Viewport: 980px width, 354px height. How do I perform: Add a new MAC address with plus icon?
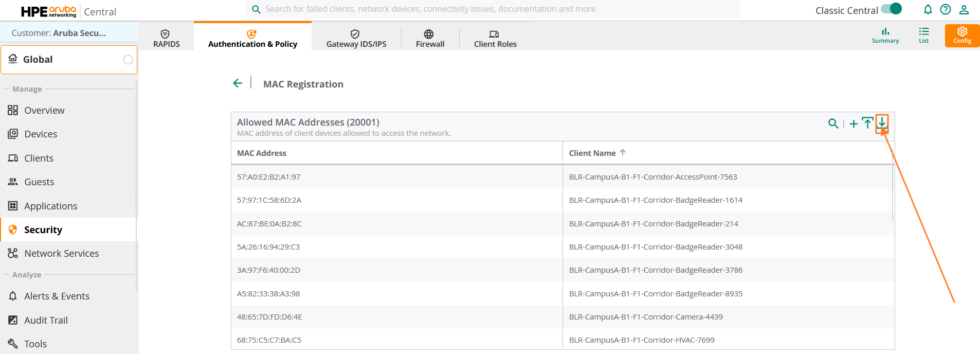click(x=854, y=123)
